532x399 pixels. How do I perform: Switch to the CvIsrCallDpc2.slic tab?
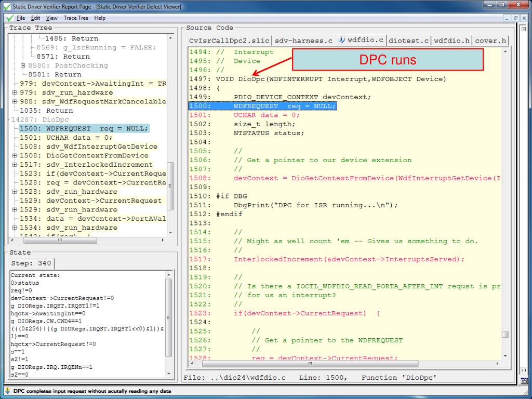(229, 41)
